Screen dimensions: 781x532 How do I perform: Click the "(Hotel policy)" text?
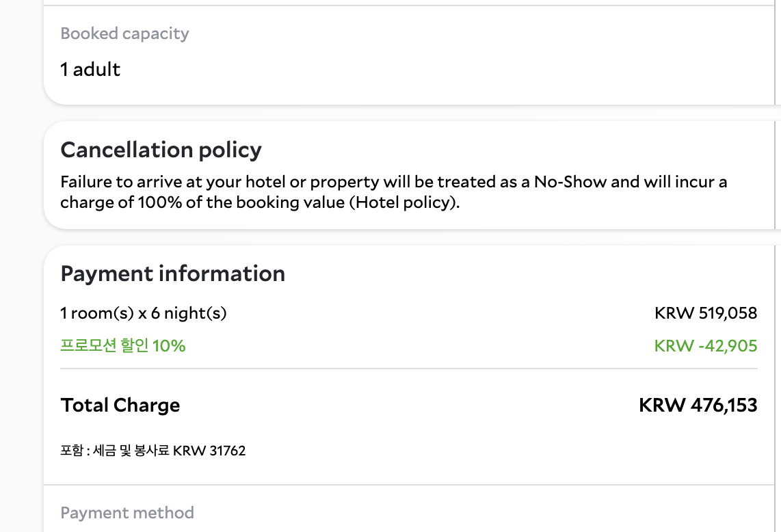(x=403, y=203)
